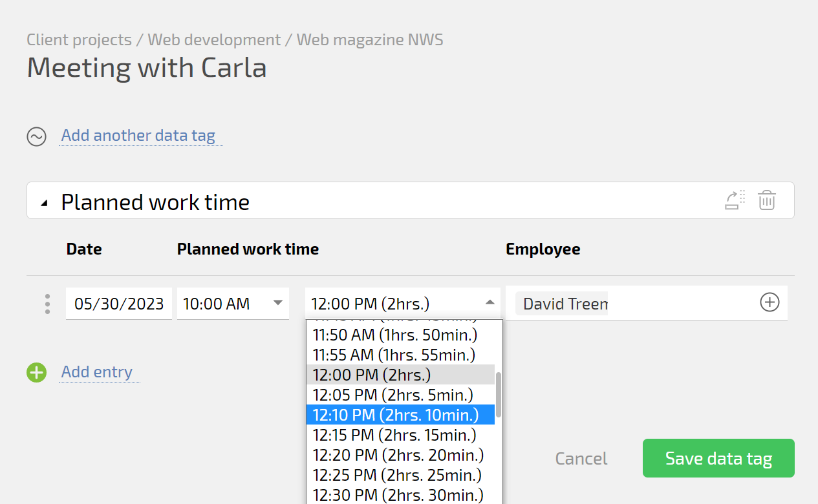Click the Cancel link

[581, 459]
